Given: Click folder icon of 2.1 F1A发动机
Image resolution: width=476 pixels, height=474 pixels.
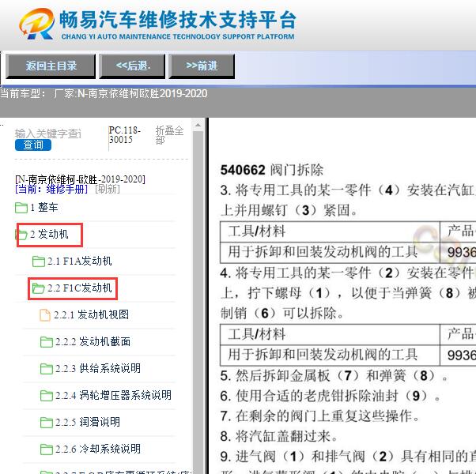Looking at the screenshot, I should (39, 261).
